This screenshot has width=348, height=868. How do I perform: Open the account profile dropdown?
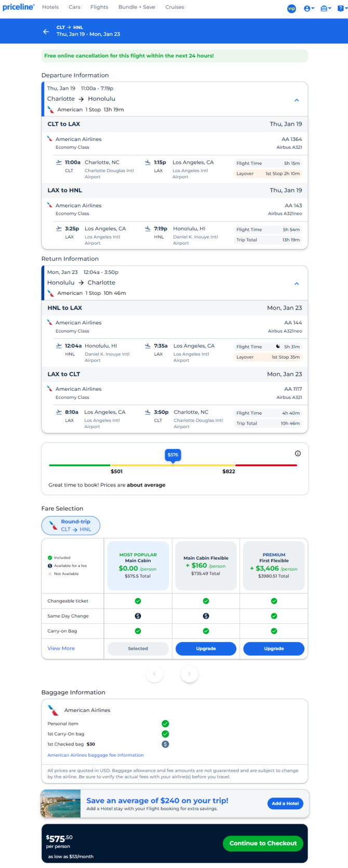point(309,8)
